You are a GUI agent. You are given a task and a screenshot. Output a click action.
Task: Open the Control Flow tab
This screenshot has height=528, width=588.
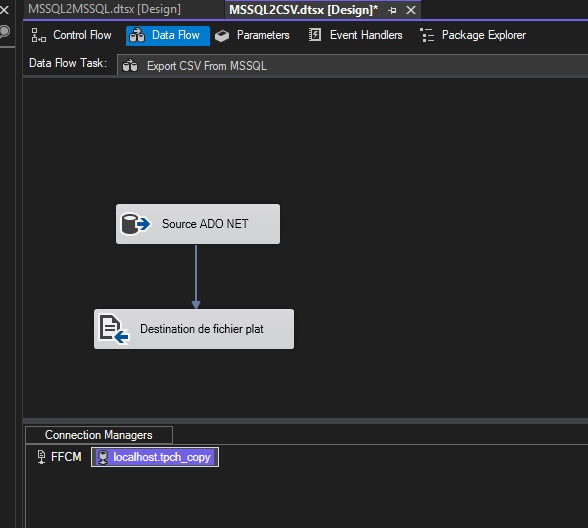[x=71, y=35]
